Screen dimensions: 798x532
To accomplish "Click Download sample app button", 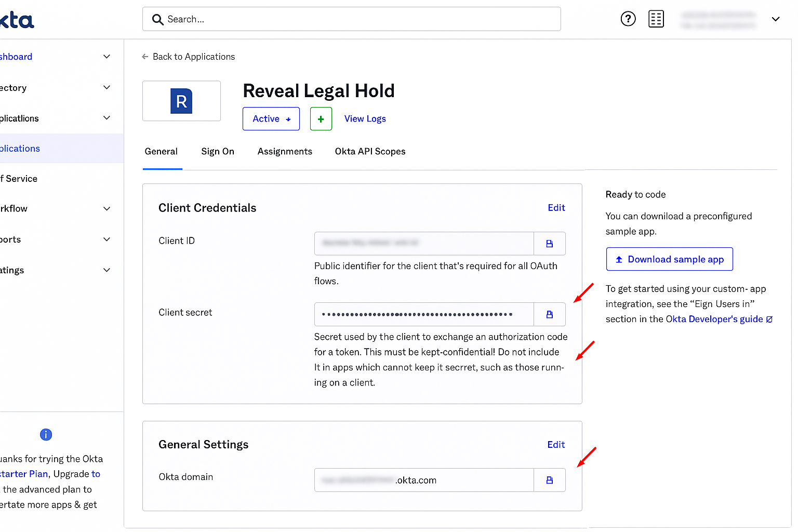I will point(669,259).
